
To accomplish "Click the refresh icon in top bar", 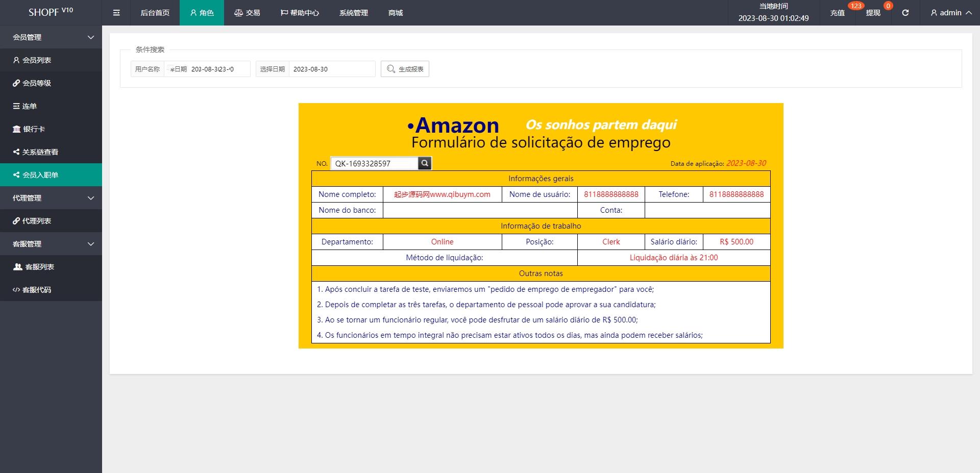I will (x=905, y=13).
